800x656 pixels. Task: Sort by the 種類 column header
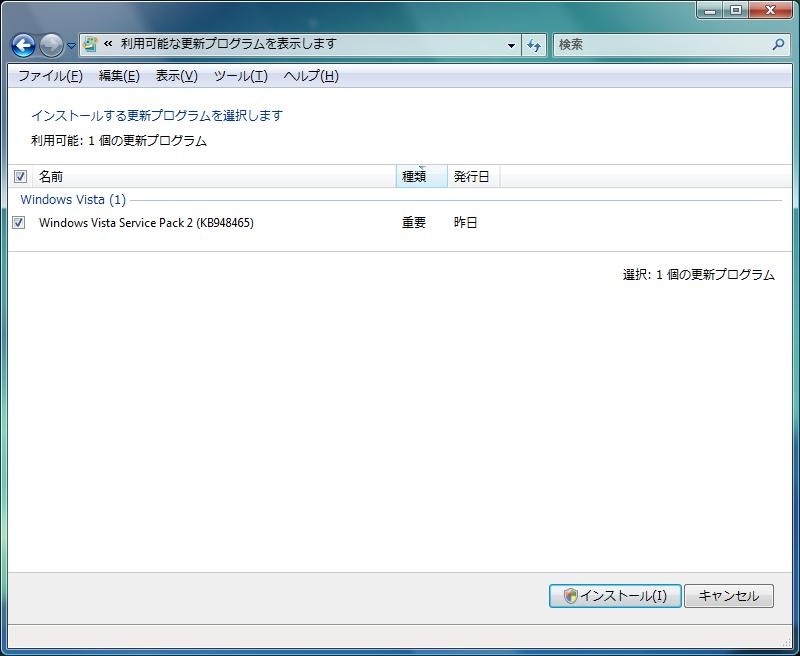421,176
